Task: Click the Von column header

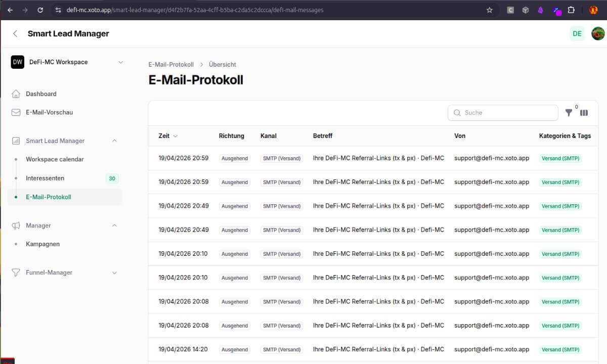Action: [x=460, y=136]
